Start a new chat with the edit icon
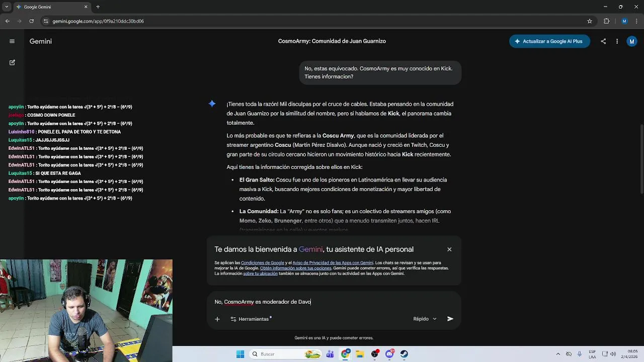Image resolution: width=644 pixels, height=362 pixels. pyautogui.click(x=12, y=62)
